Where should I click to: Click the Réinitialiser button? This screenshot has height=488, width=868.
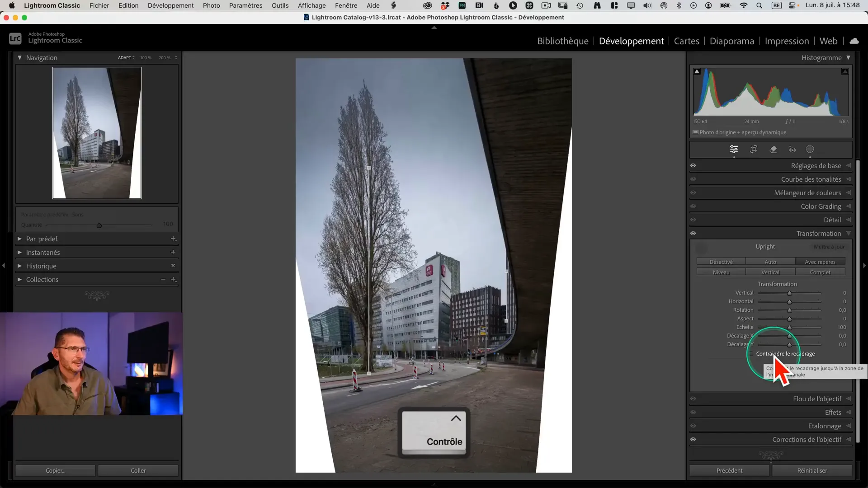pos(812,470)
